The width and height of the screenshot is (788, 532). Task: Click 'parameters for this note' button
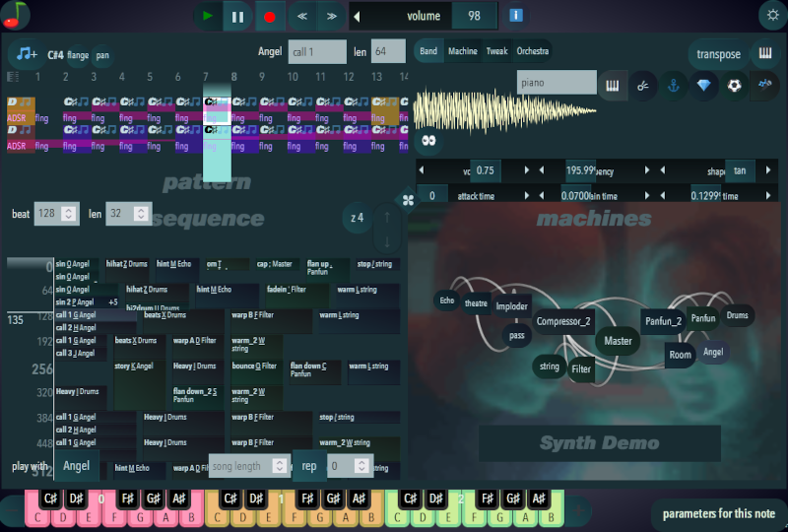[x=719, y=513]
